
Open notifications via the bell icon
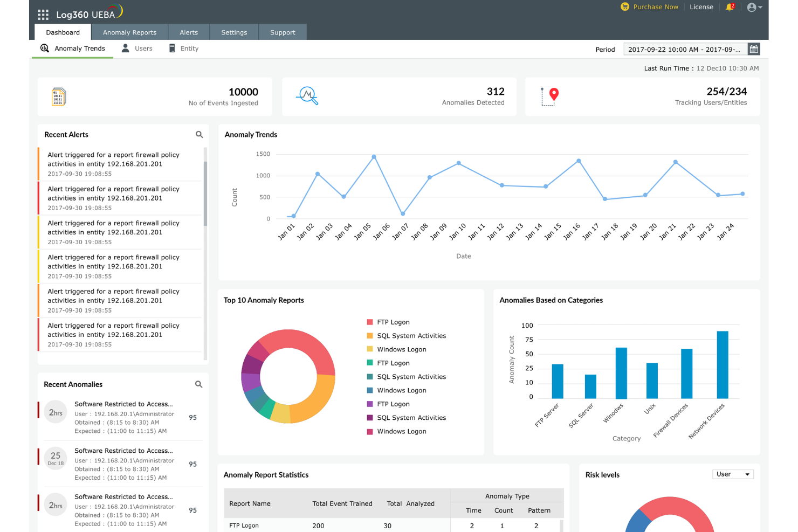point(730,7)
